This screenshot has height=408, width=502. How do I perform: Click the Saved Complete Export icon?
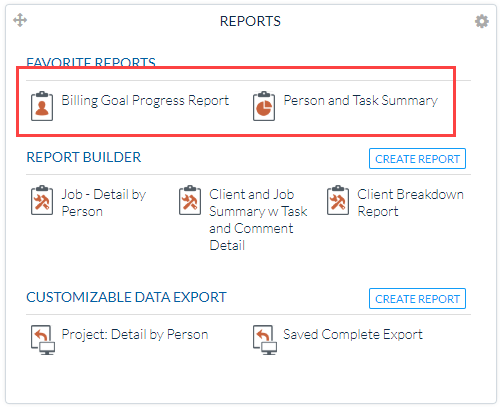click(x=265, y=340)
